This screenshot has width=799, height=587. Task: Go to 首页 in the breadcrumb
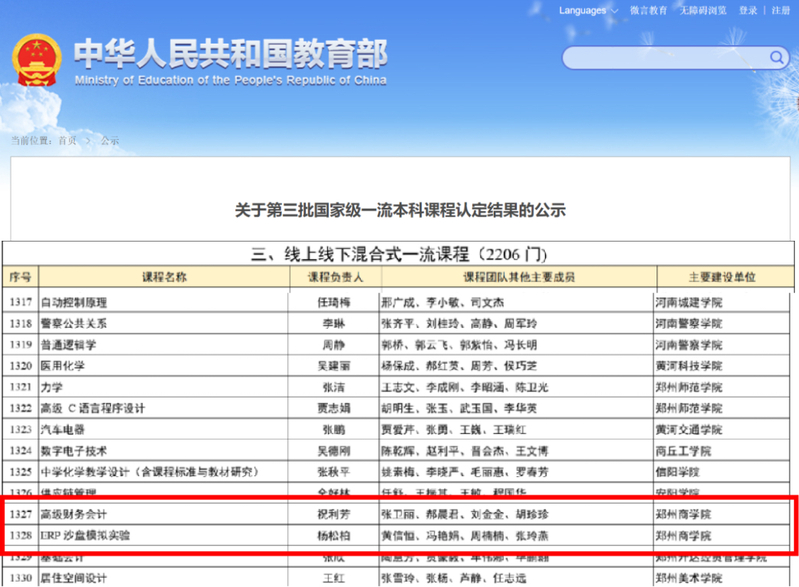[67, 141]
